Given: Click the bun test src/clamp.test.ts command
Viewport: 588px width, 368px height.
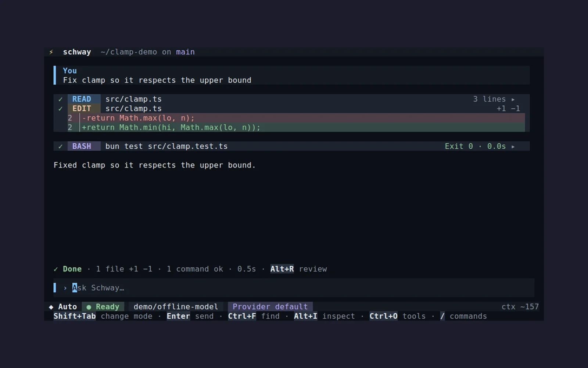Looking at the screenshot, I should (x=166, y=146).
